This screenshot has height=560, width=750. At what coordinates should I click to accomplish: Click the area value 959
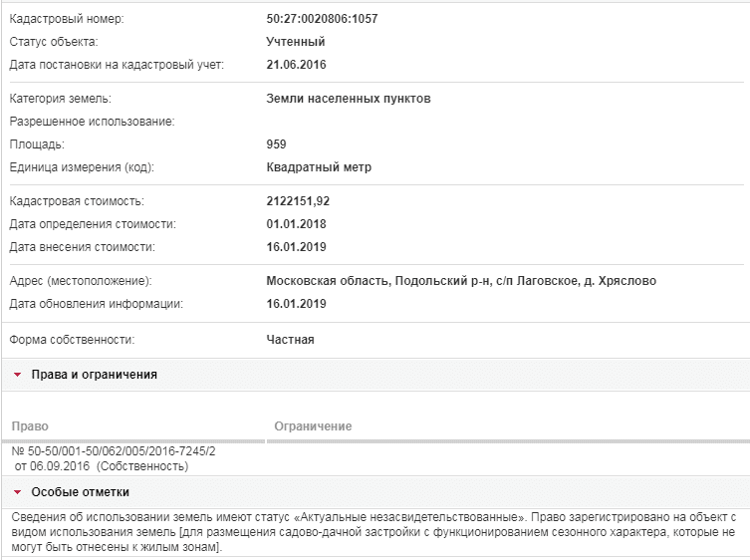tap(276, 144)
